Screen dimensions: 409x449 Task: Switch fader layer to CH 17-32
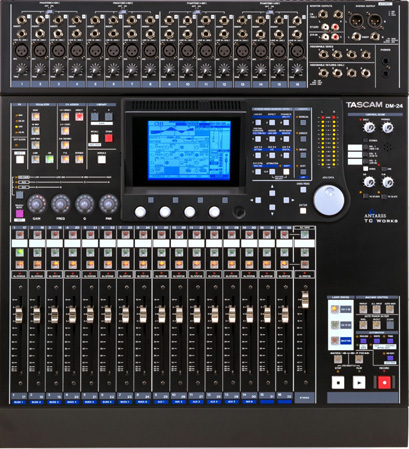click(x=335, y=325)
